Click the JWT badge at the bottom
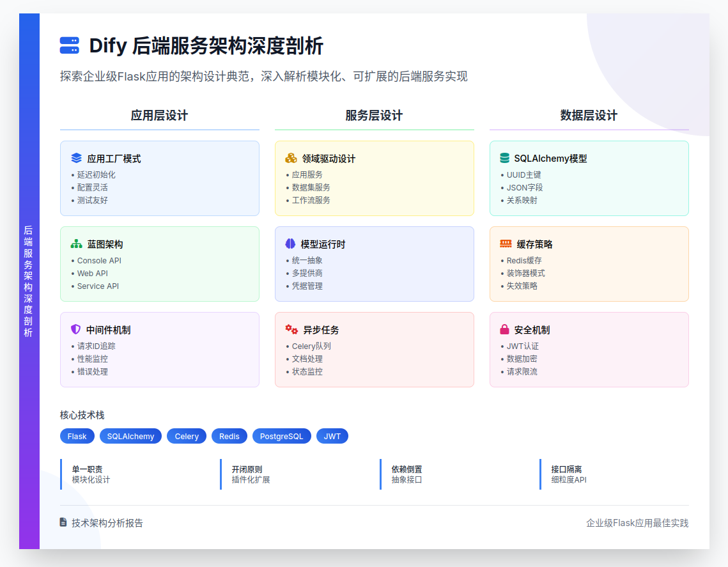The width and height of the screenshot is (728, 567). coord(332,436)
